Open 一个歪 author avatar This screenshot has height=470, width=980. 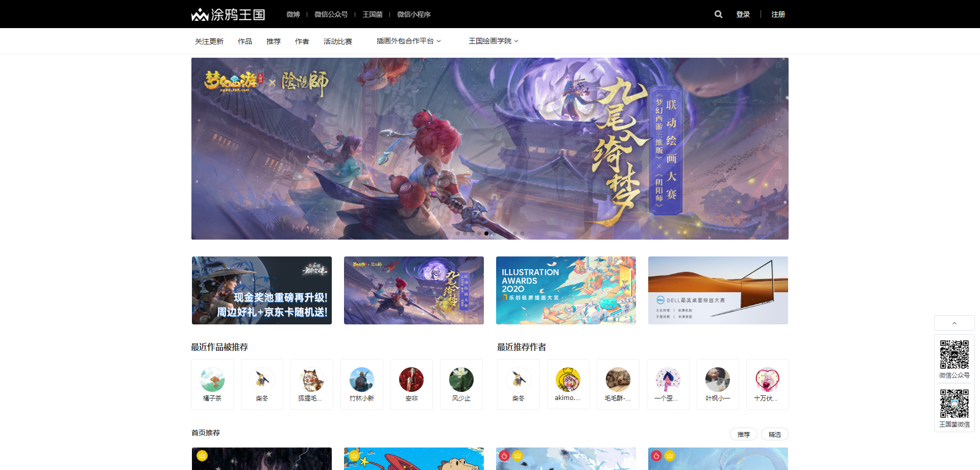pyautogui.click(x=668, y=380)
